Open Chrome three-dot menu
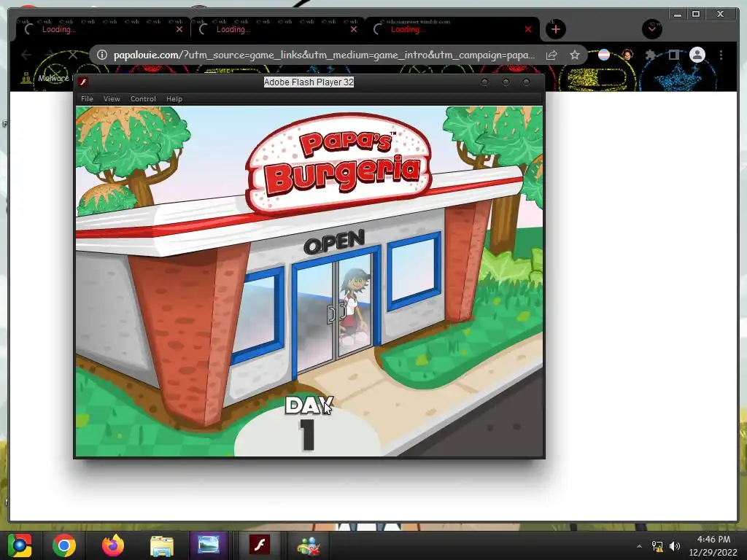Image resolution: width=747 pixels, height=560 pixels. 721,55
